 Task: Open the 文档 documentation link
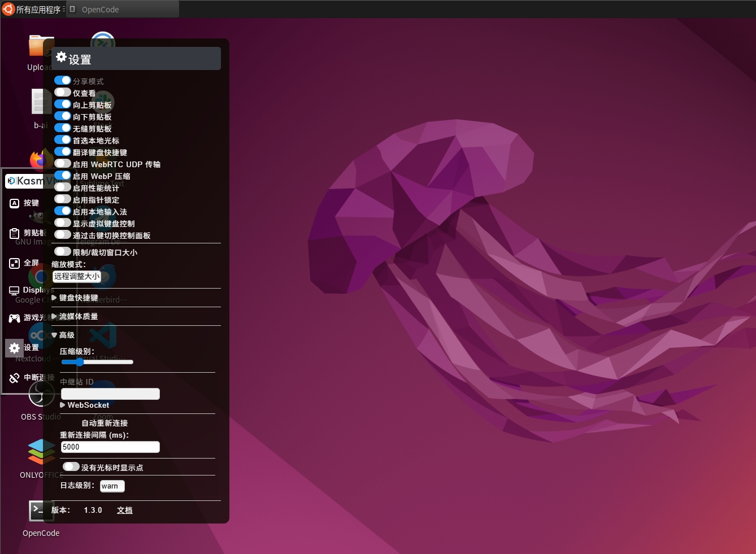(125, 510)
